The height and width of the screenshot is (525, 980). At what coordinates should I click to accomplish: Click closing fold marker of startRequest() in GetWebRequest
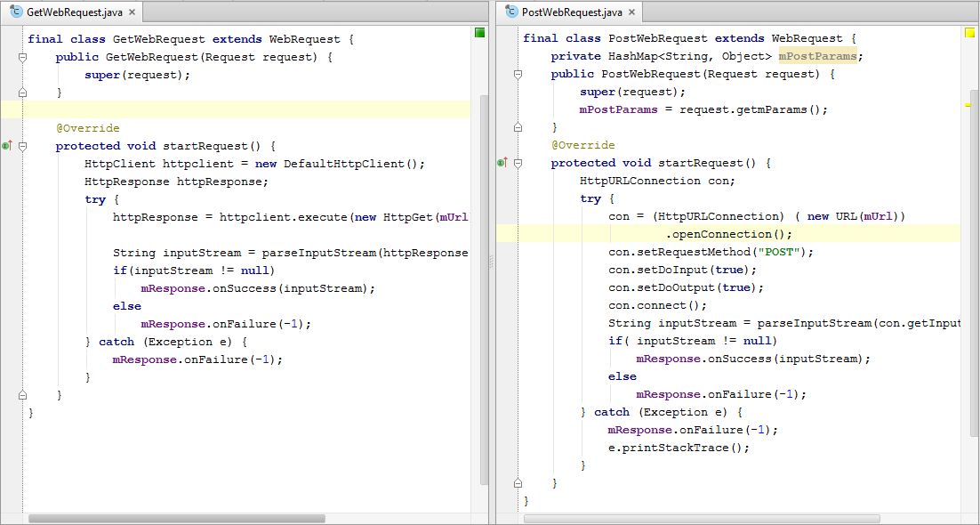tap(22, 395)
